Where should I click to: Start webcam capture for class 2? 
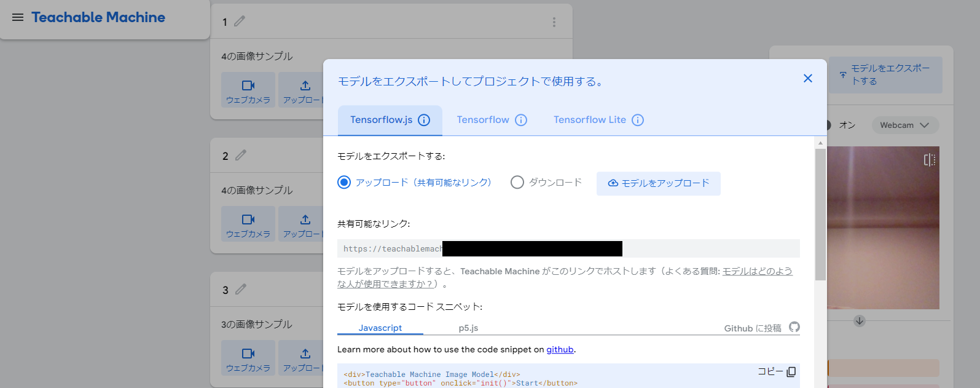(x=248, y=224)
